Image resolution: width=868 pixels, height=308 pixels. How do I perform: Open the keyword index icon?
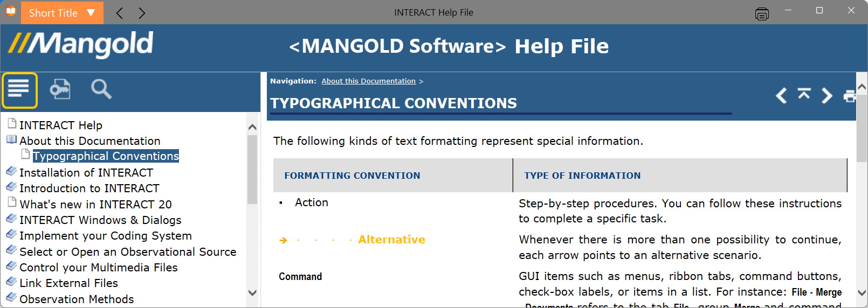pos(60,89)
